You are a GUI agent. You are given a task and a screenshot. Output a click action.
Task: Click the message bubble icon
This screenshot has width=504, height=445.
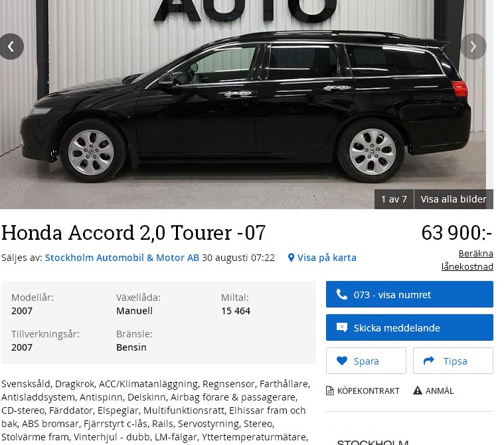click(342, 327)
